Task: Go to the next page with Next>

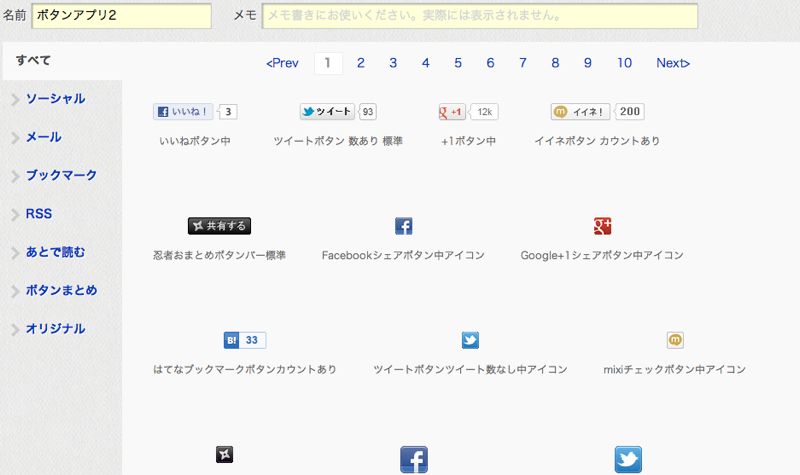Action: pyautogui.click(x=673, y=63)
